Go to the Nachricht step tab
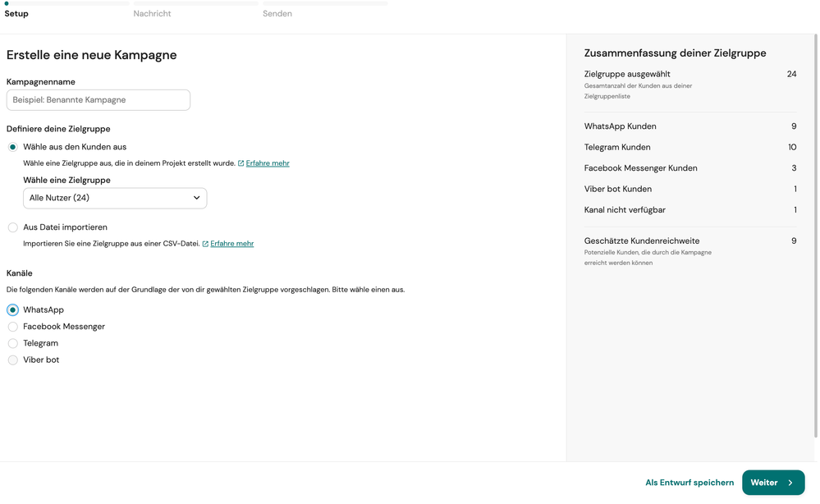 152,14
